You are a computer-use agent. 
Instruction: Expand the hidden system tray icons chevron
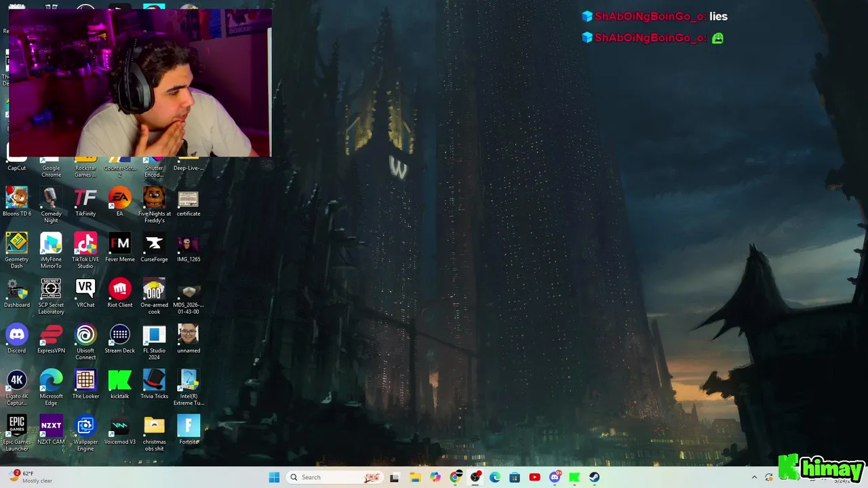coord(754,477)
